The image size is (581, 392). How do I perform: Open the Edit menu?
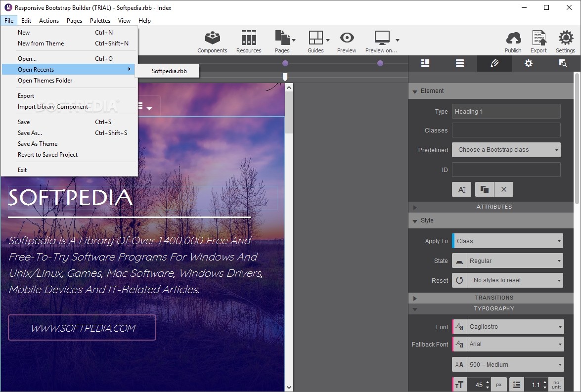26,21
